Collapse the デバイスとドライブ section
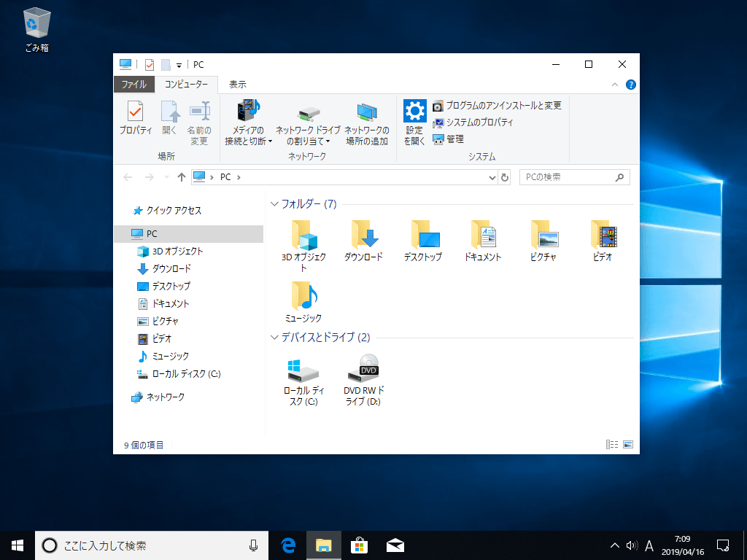 (274, 338)
